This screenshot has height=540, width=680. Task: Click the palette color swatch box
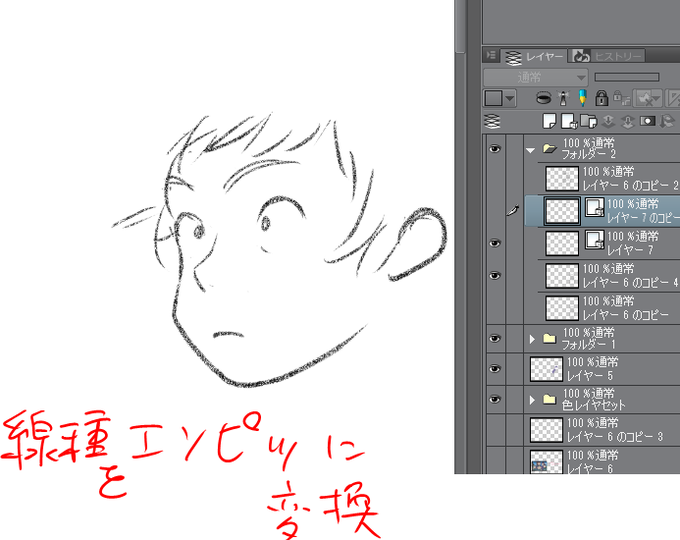494,98
